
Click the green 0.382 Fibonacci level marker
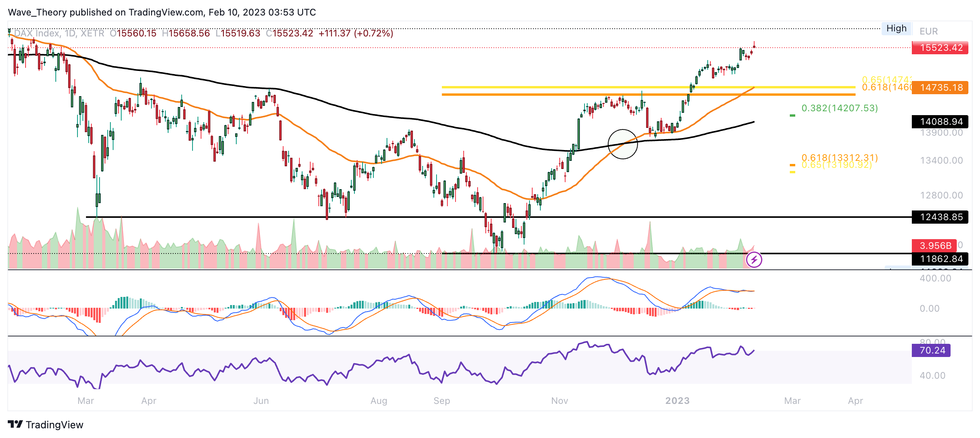click(792, 116)
